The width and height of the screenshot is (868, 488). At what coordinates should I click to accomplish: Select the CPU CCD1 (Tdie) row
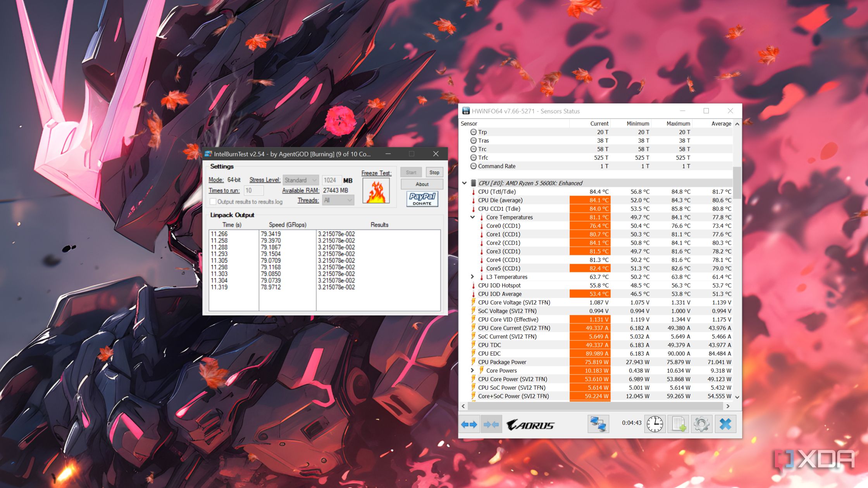[596, 209]
